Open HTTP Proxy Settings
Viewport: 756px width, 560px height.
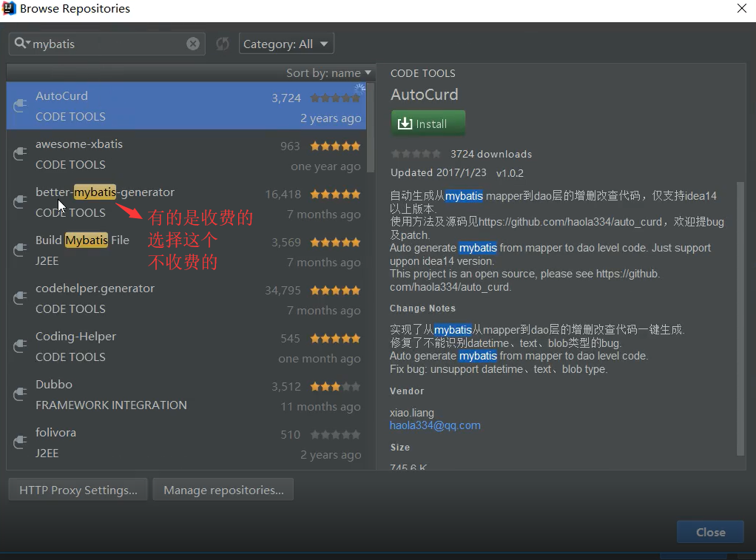tap(78, 490)
